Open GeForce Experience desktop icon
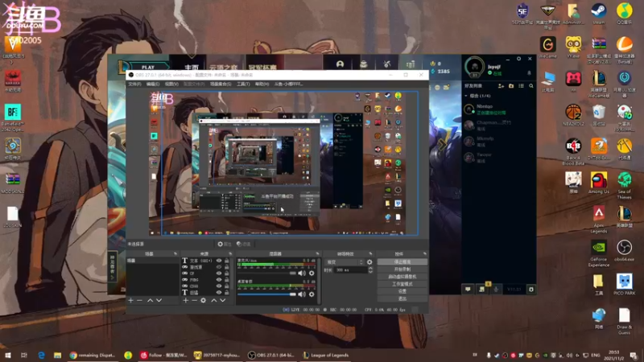The image size is (644, 362). click(x=598, y=253)
